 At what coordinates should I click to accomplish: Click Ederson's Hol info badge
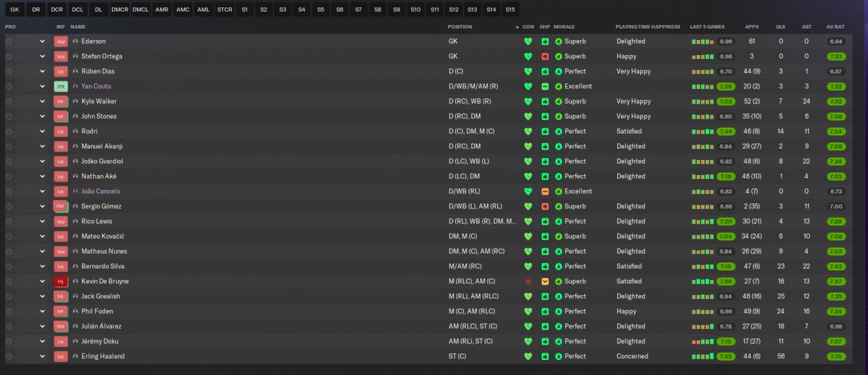pyautogui.click(x=61, y=41)
